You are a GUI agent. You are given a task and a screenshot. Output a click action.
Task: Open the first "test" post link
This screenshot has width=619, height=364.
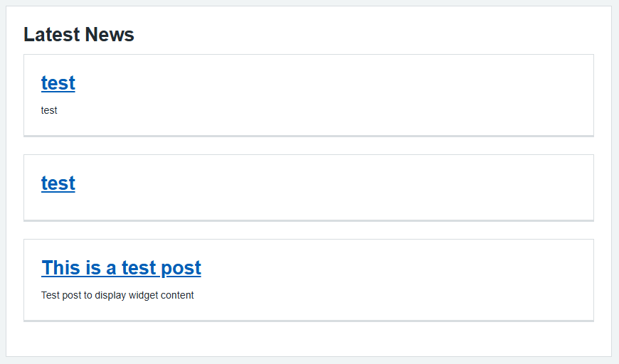[58, 83]
